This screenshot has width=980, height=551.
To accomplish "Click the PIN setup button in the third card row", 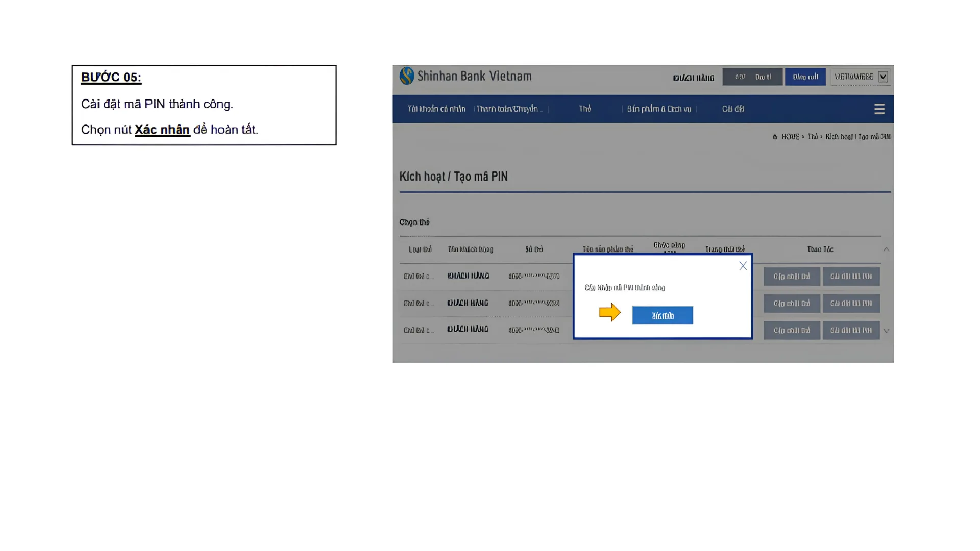I will (x=851, y=331).
